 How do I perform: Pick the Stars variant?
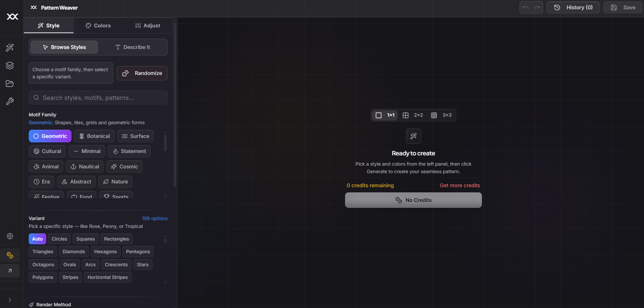143,265
